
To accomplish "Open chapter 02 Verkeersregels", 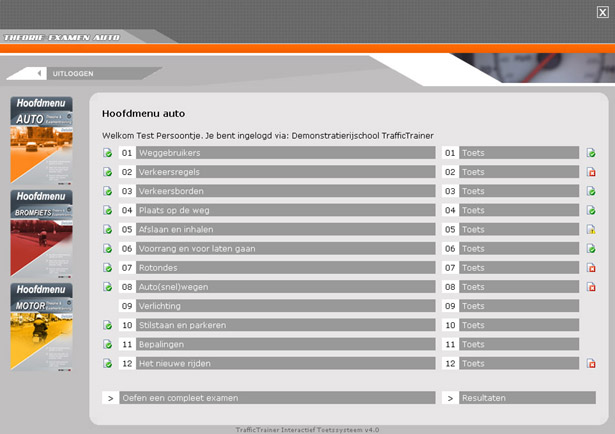I will [277, 172].
